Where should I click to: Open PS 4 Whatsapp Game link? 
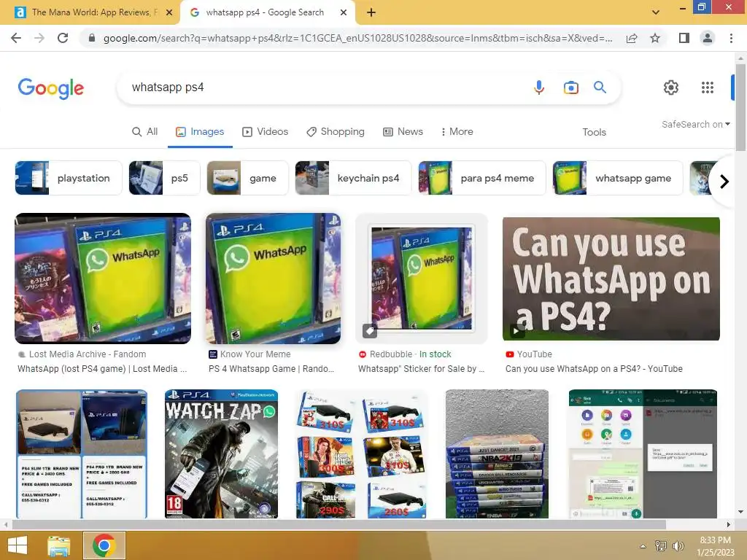271,368
